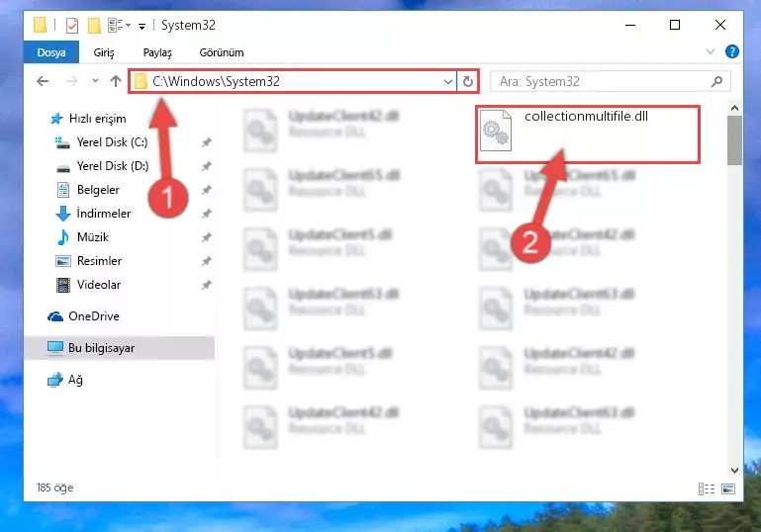Go back with the left arrow
761x532 pixels.
pos(43,81)
